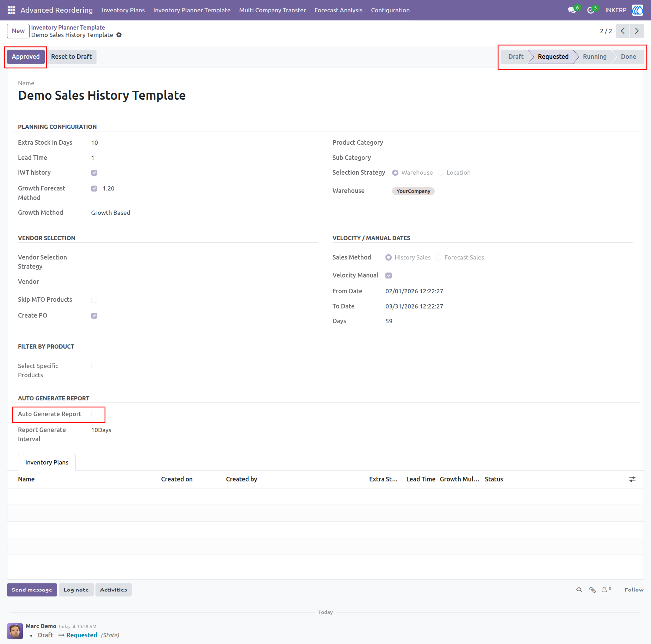The height and width of the screenshot is (644, 651).
Task: Select the Warehouse strategy radio button
Action: tap(395, 173)
